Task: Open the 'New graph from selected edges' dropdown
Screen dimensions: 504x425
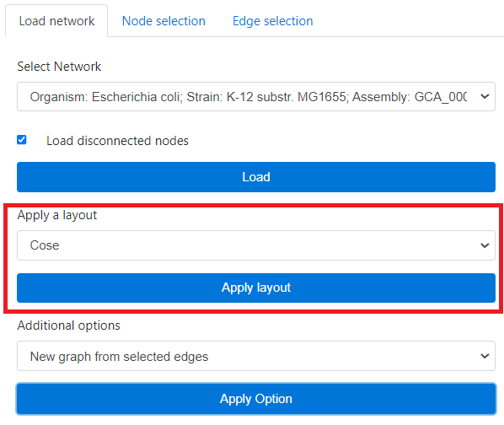Action: (x=256, y=356)
